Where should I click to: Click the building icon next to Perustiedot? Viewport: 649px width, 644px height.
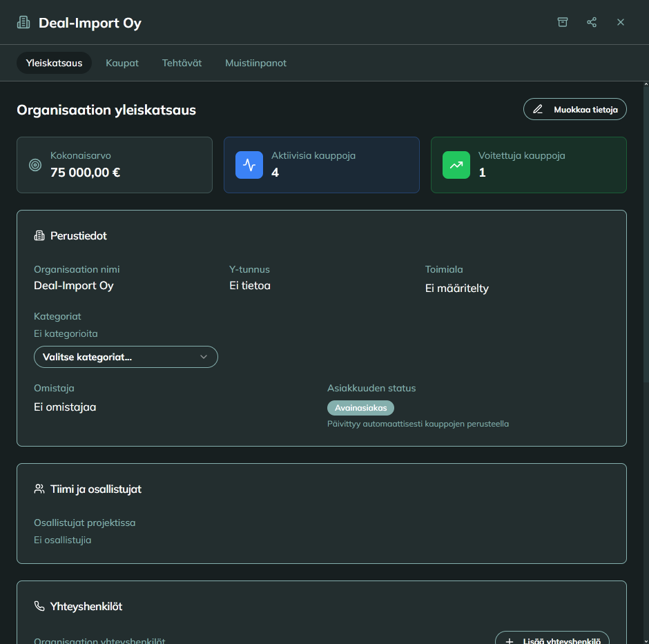[39, 236]
